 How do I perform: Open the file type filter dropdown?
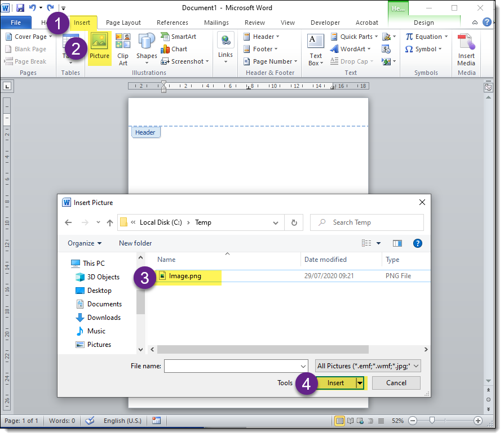(369, 366)
